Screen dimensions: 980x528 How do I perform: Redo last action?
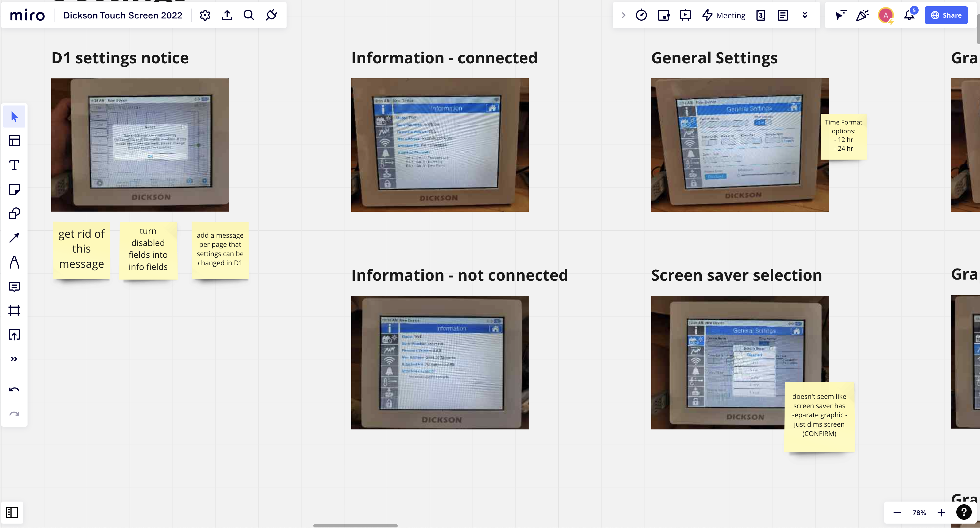[14, 414]
